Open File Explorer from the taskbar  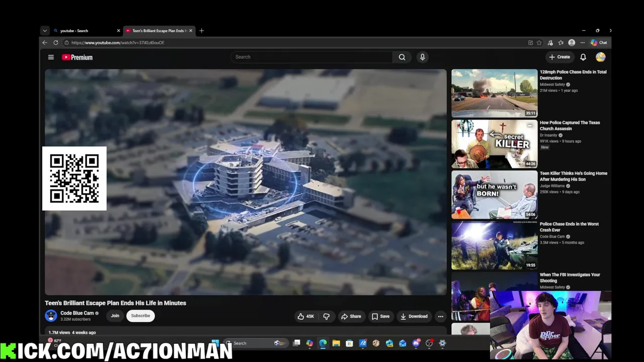tap(336, 343)
